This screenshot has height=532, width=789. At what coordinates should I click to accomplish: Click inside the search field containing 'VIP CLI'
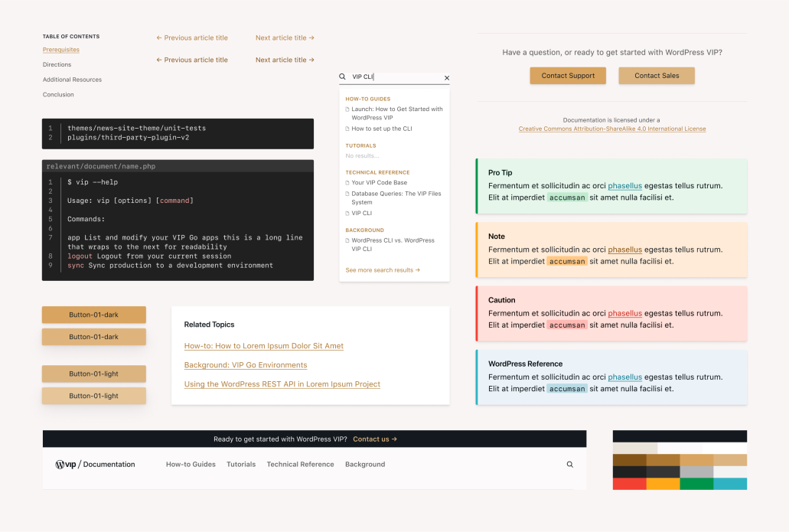pos(395,77)
